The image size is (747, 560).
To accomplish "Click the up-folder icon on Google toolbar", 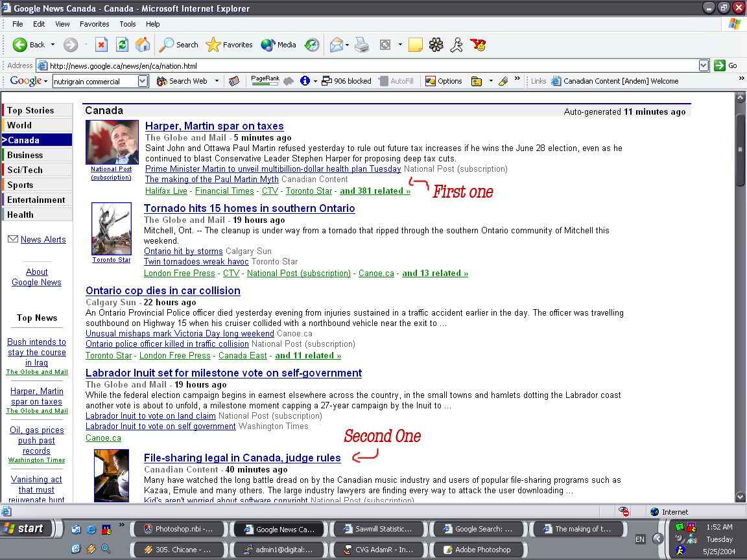I will [x=477, y=82].
